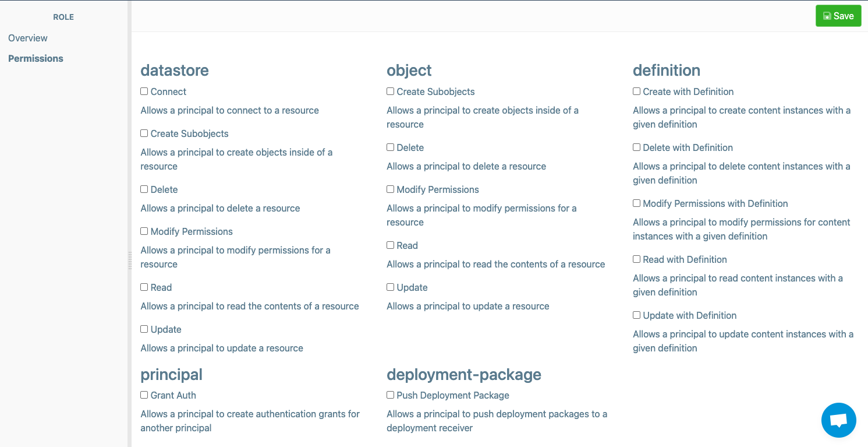Image resolution: width=868 pixels, height=447 pixels.
Task: Tick datastore Create Subobjects checkbox
Action: pos(144,133)
